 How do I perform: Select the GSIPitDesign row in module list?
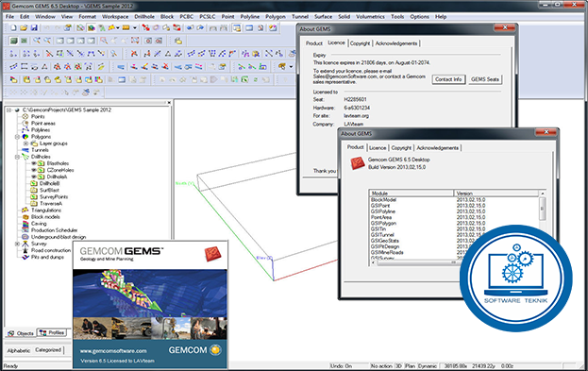[385, 246]
